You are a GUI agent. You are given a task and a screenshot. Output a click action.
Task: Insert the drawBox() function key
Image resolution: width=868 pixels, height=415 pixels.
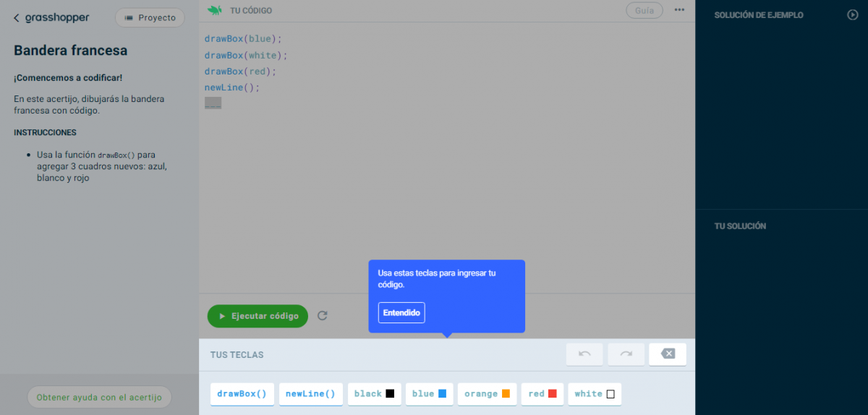point(242,394)
